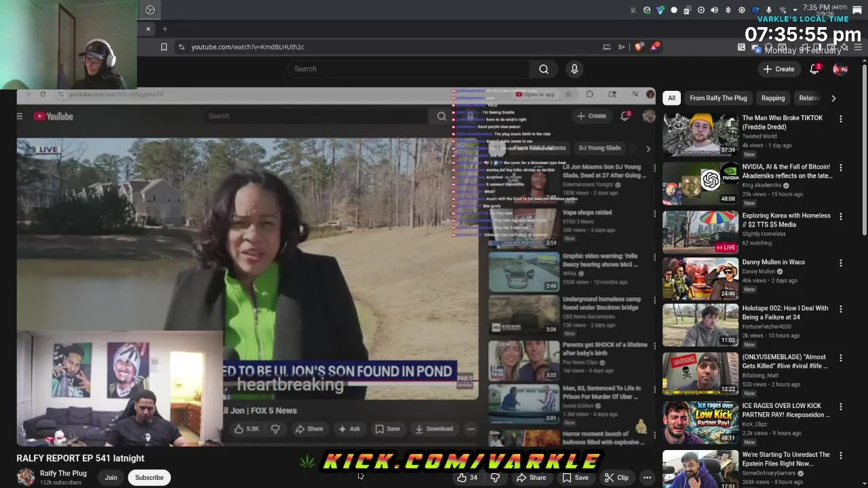Open Danny Mullen in Waco title
Image resolution: width=868 pixels, height=488 pixels.
pyautogui.click(x=773, y=262)
